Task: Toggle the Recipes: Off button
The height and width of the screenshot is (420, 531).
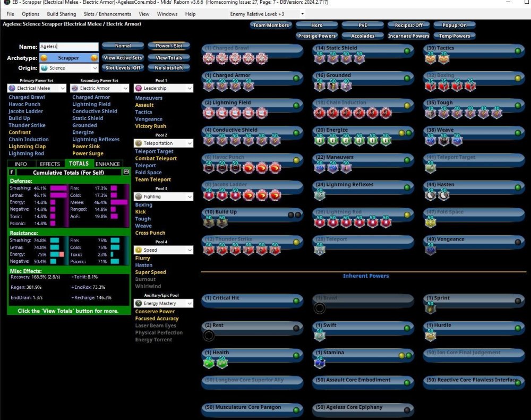Action: (x=408, y=25)
